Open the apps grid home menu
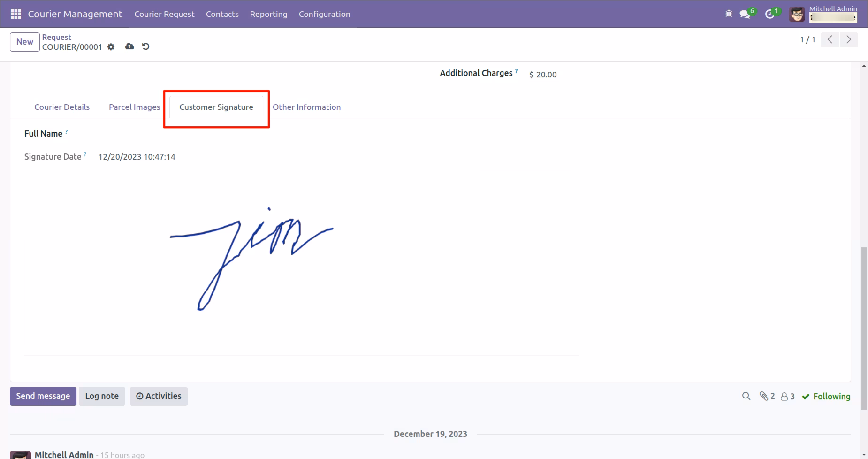The image size is (868, 459). pos(15,14)
